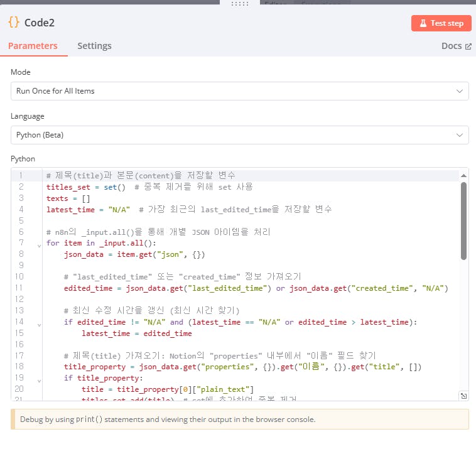Open the Docs link

[456, 46]
